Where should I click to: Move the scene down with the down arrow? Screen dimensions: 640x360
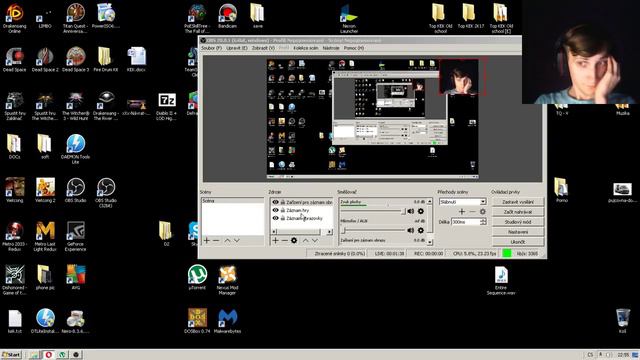point(237,241)
